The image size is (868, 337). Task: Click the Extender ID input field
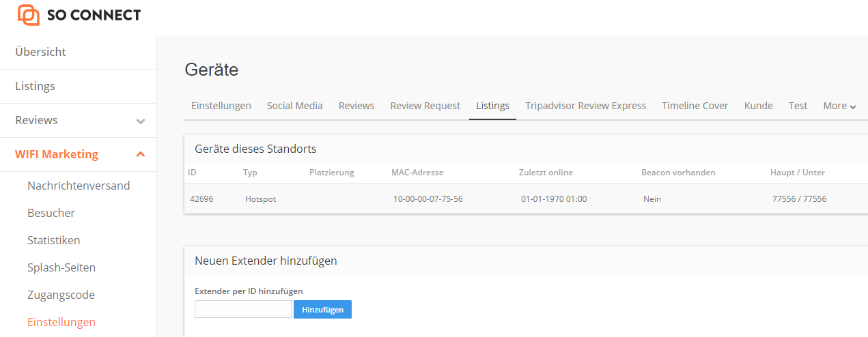(243, 309)
